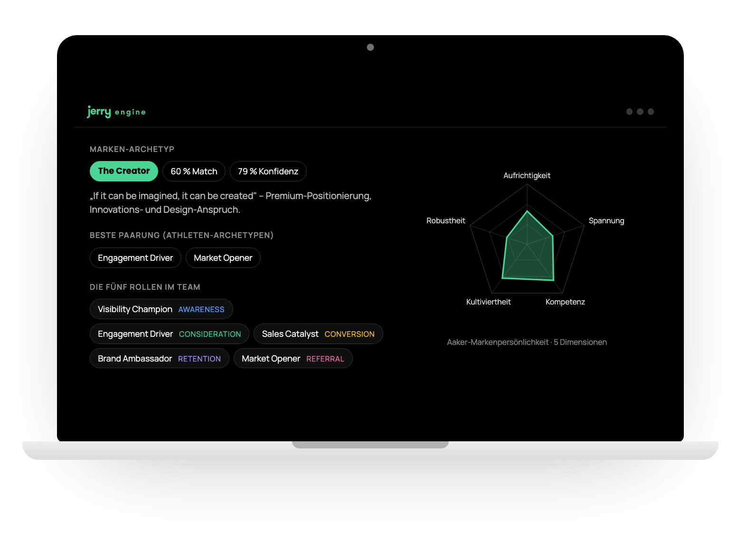Click the Kompetenz radar axis label
The image size is (756, 552).
click(x=565, y=302)
